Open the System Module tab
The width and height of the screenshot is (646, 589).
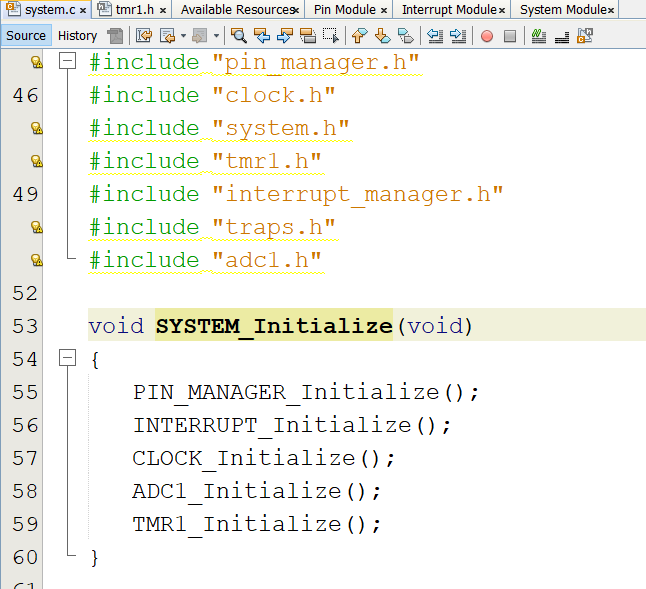pos(563,9)
